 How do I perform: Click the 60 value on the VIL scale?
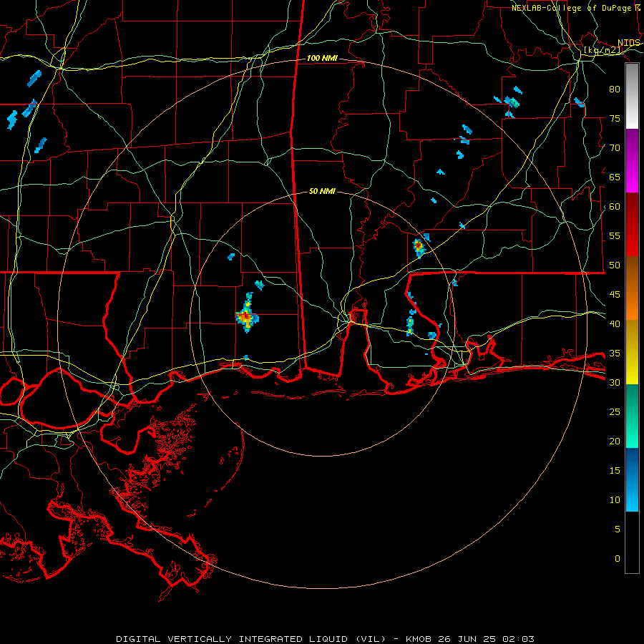click(x=615, y=207)
